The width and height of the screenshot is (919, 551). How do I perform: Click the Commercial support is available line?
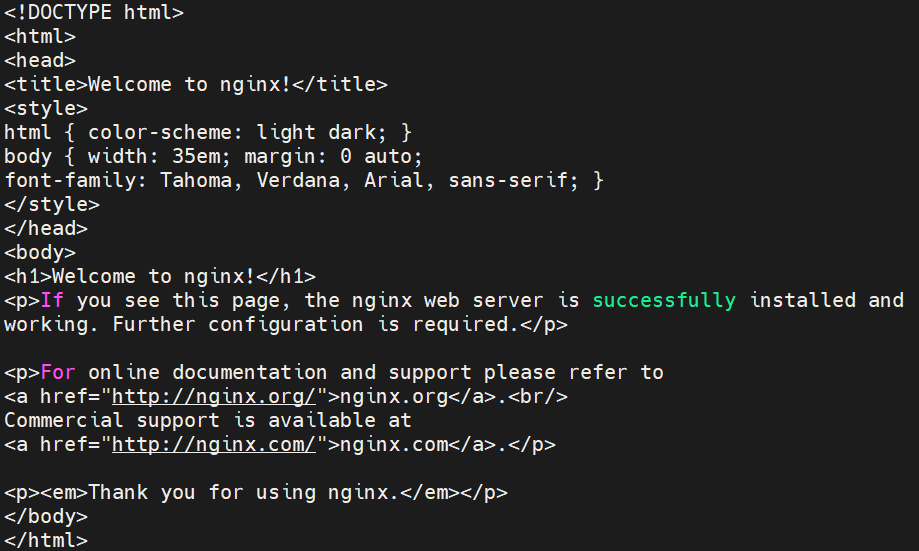[208, 421]
